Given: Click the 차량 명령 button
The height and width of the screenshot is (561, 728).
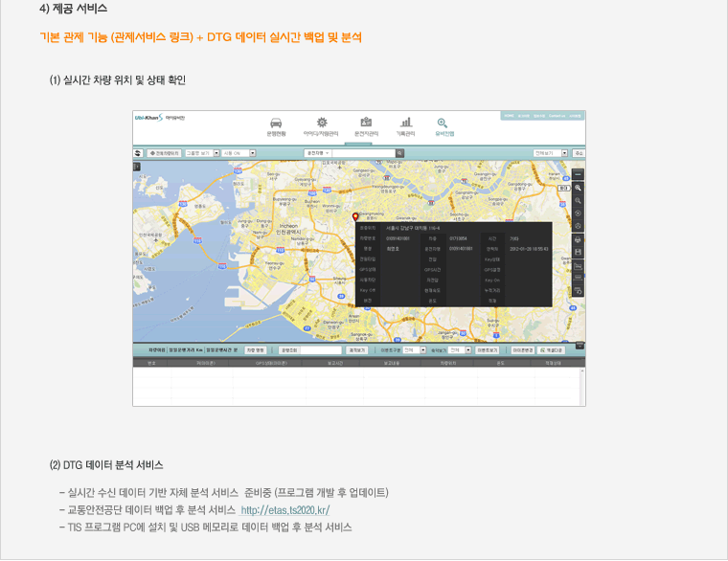Looking at the screenshot, I should click(256, 349).
